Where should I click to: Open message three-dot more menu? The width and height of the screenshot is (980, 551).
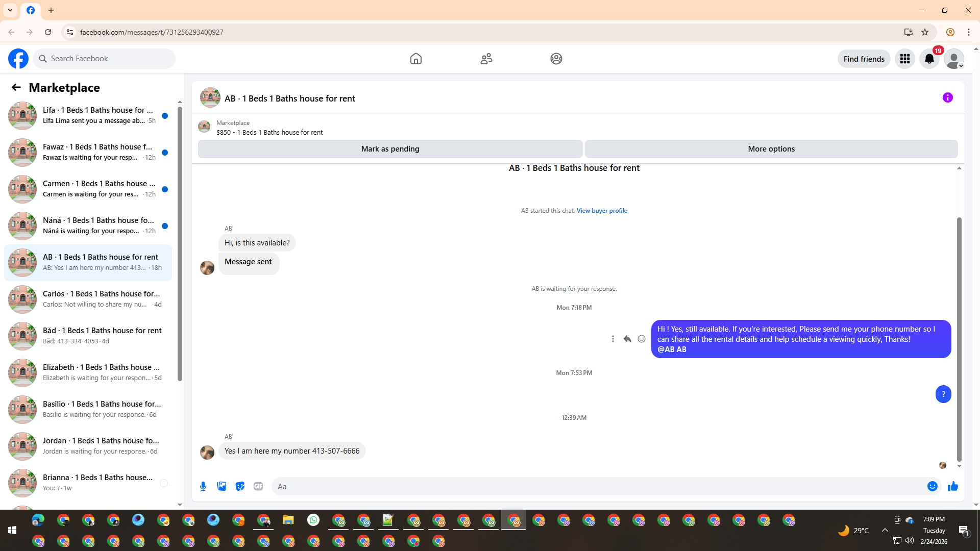pyautogui.click(x=613, y=339)
